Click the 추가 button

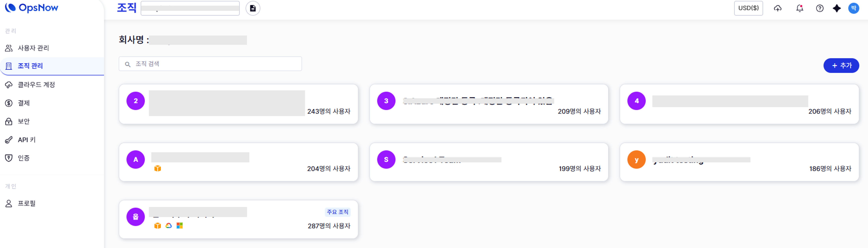(841, 65)
